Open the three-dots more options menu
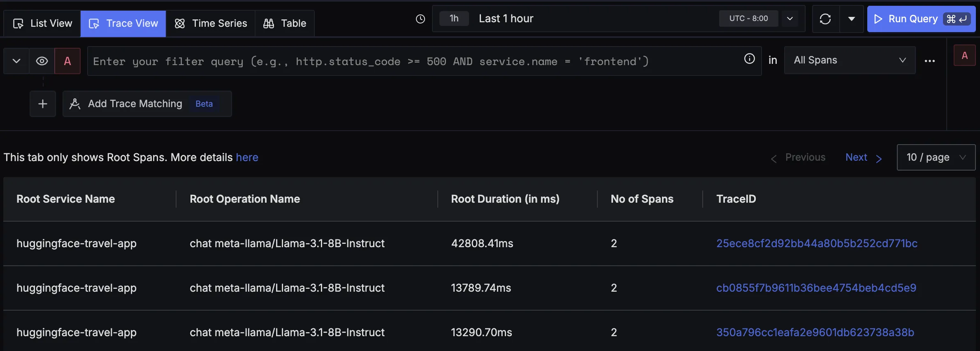Viewport: 980px width, 351px height. point(929,61)
